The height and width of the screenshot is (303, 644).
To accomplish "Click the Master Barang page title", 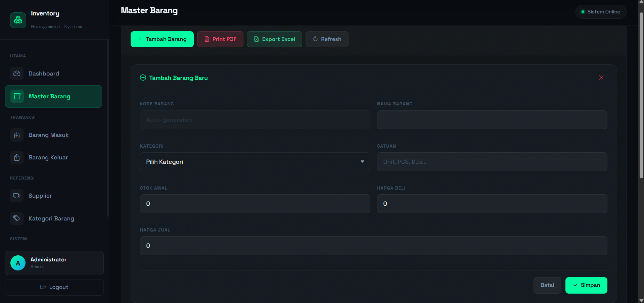I will [x=149, y=10].
